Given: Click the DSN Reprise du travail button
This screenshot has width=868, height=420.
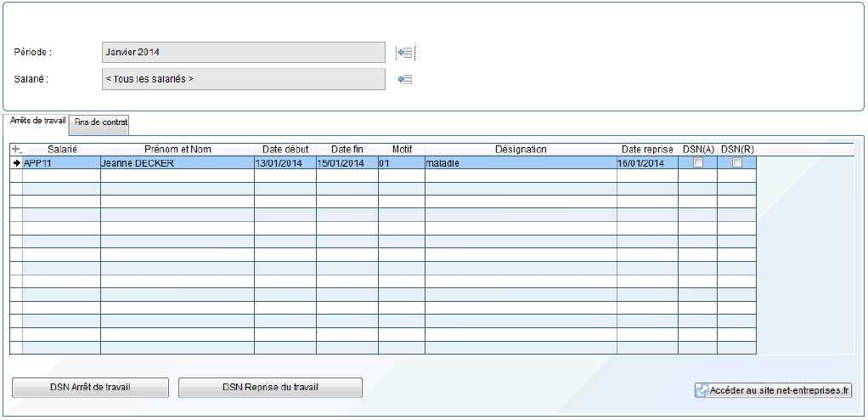Looking at the screenshot, I should [x=270, y=388].
